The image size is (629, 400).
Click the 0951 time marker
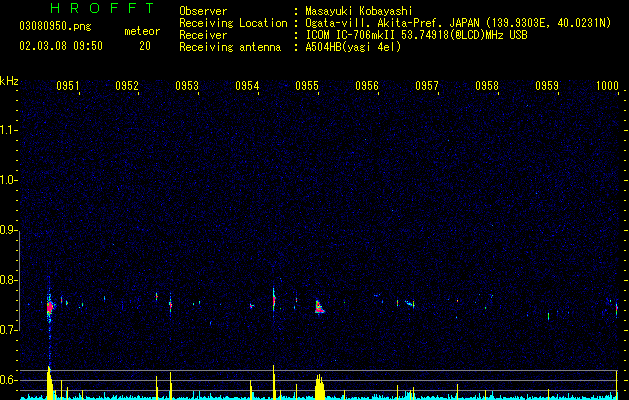(67, 85)
